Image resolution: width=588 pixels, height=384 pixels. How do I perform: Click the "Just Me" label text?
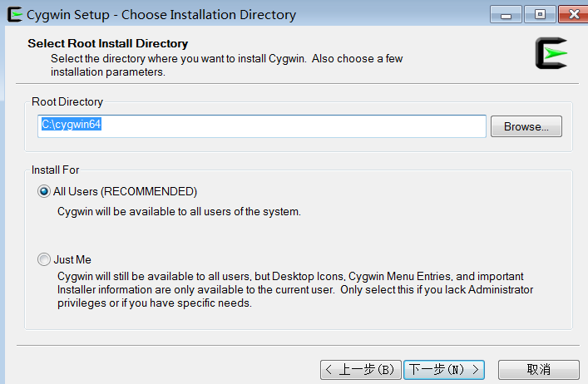pyautogui.click(x=72, y=259)
